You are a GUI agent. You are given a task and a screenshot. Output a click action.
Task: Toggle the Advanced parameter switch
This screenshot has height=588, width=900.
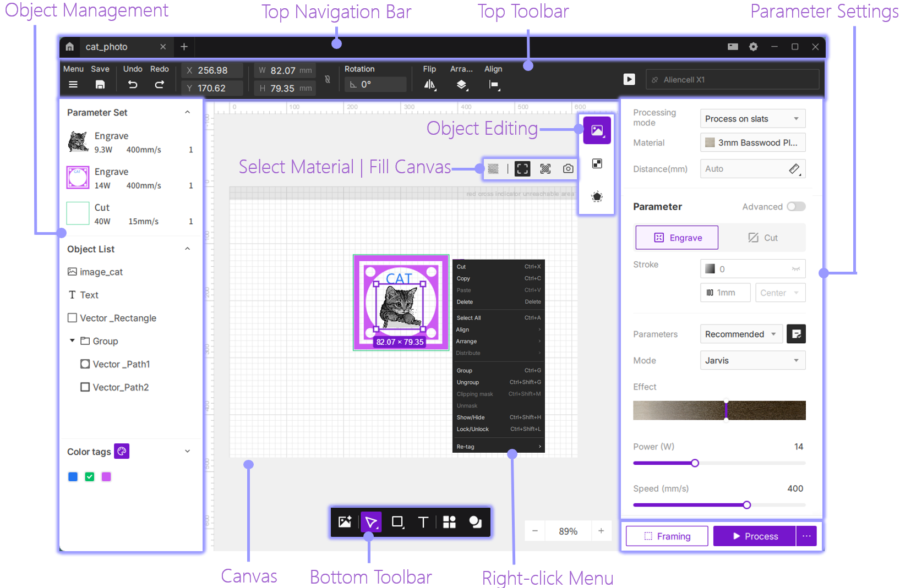(795, 207)
